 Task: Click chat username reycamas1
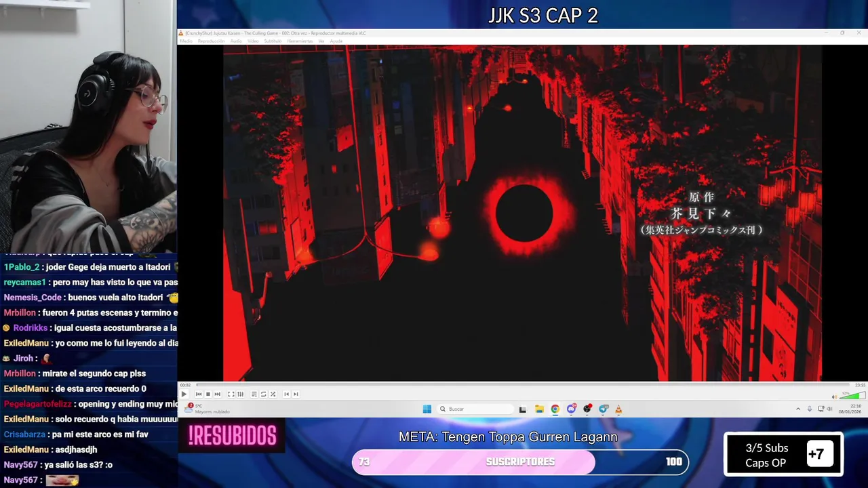(x=24, y=282)
